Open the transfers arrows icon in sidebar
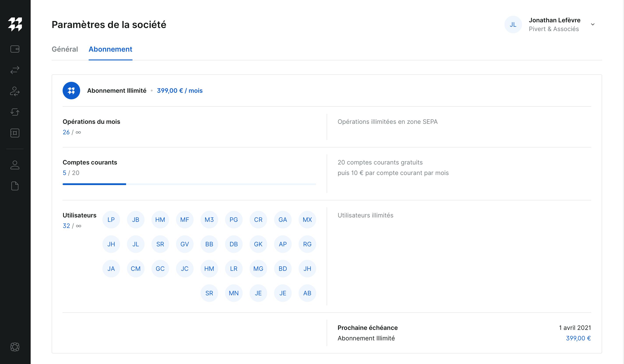The image size is (624, 364). coord(15,70)
